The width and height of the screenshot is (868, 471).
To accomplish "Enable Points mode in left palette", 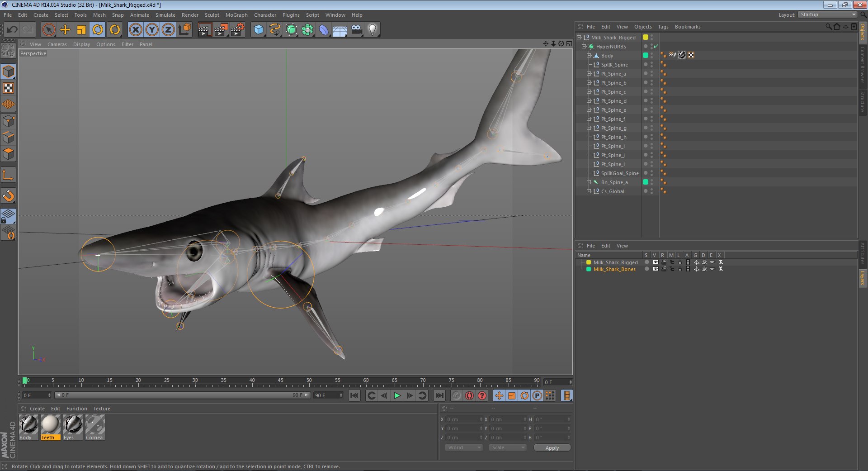I will (9, 121).
